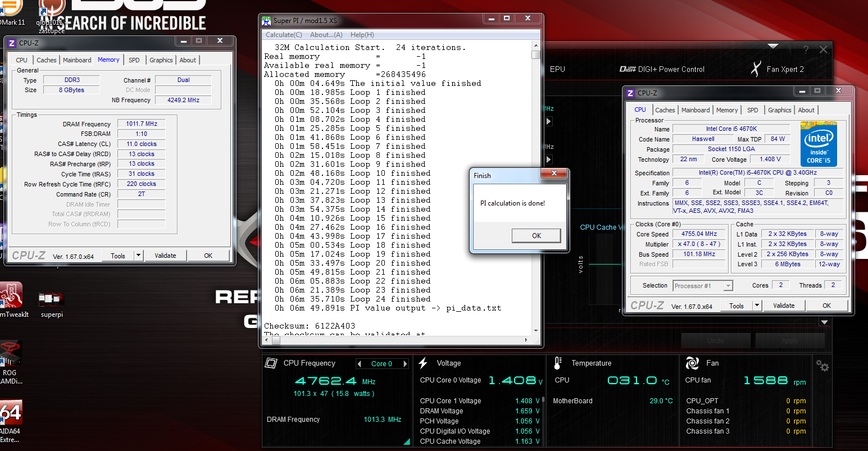This screenshot has height=451, width=868.
Task: Click the teal corner expand arrow in CPU Frequency
Action: [x=407, y=441]
